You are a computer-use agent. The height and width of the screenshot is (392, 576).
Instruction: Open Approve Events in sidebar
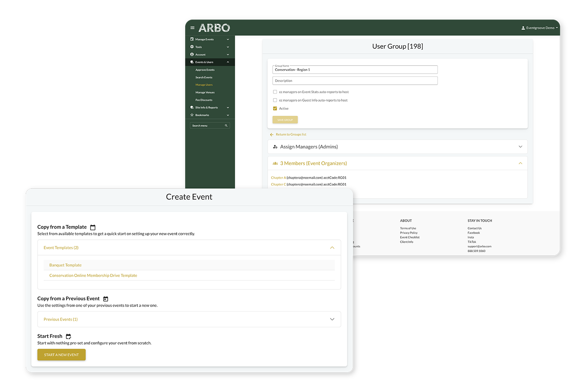coord(205,70)
